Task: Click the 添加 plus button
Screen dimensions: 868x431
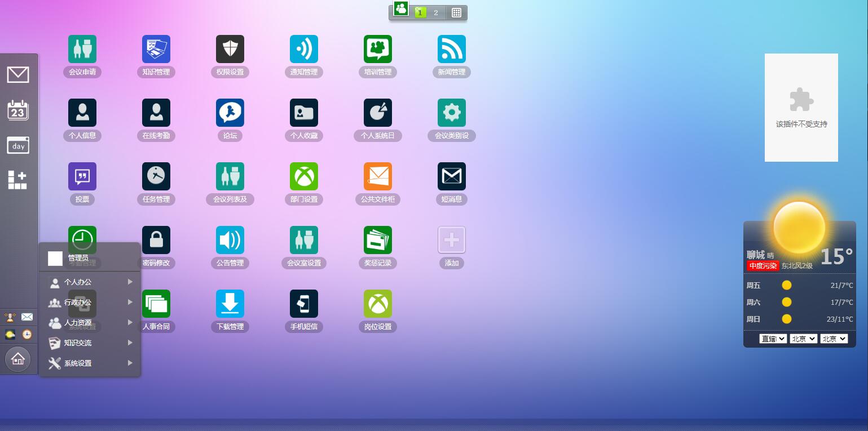Action: coord(452,240)
